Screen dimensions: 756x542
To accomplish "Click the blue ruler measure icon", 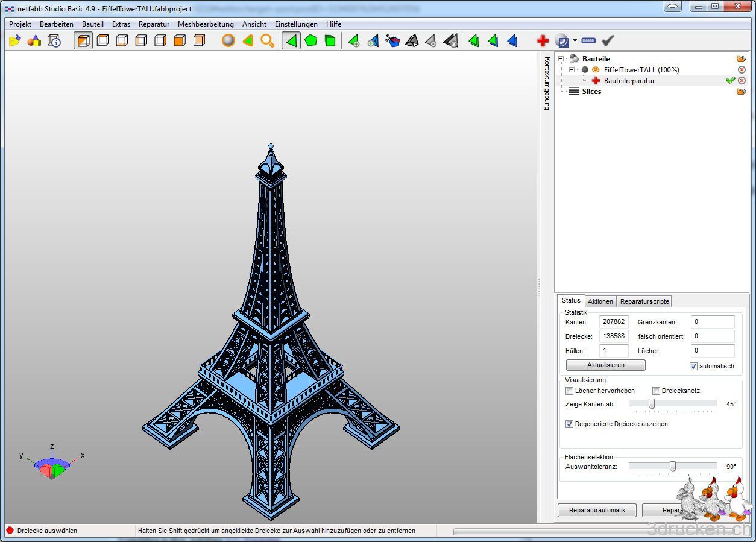I will 588,41.
